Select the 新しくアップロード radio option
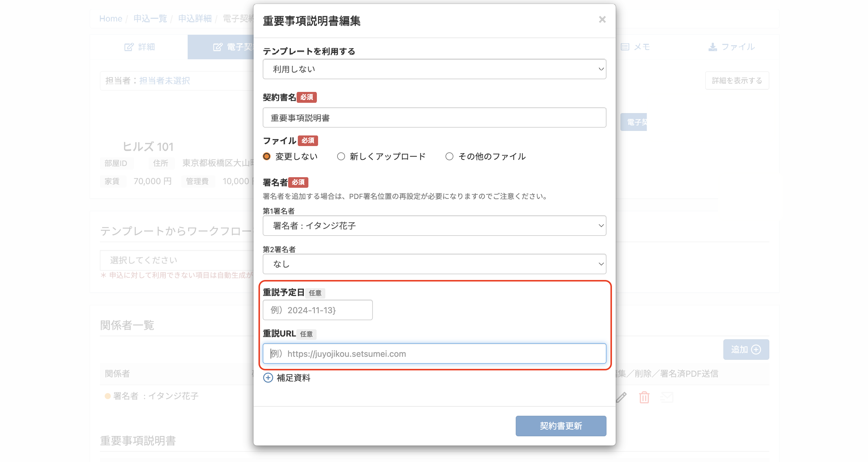The image size is (868, 462). pyautogui.click(x=341, y=156)
